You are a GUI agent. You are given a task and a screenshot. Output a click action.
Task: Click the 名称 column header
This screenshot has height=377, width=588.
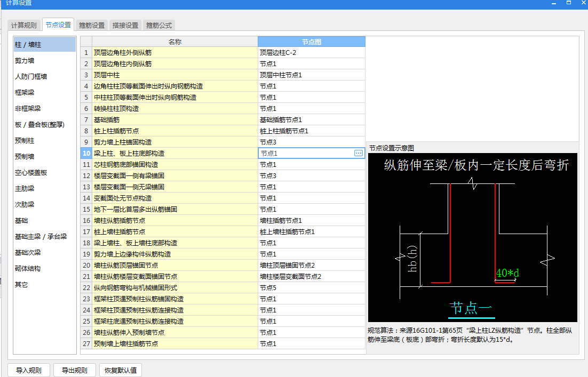(175, 42)
